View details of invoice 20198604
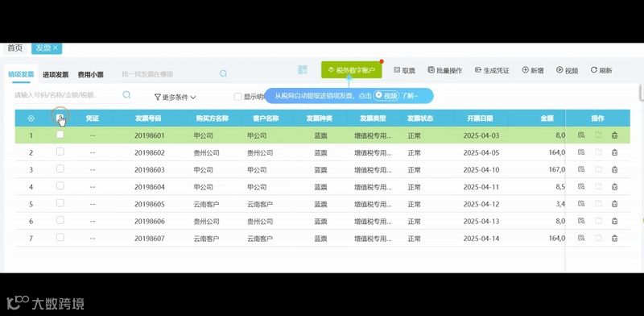This screenshot has width=644, height=316. click(x=581, y=186)
